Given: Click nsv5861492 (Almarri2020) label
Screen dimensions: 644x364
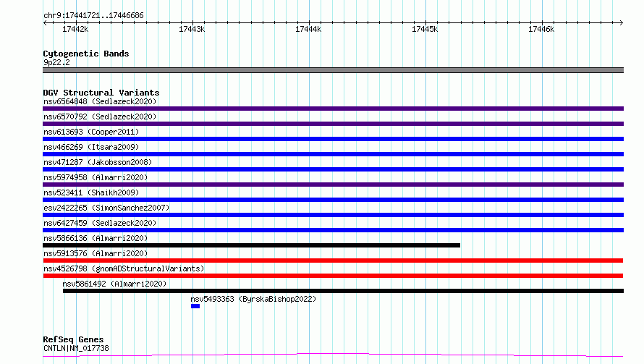Looking at the screenshot, I should click(x=114, y=284).
